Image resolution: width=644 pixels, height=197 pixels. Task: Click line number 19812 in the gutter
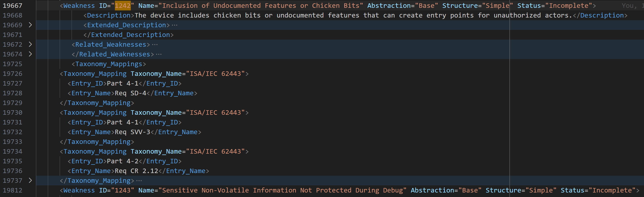click(x=13, y=190)
